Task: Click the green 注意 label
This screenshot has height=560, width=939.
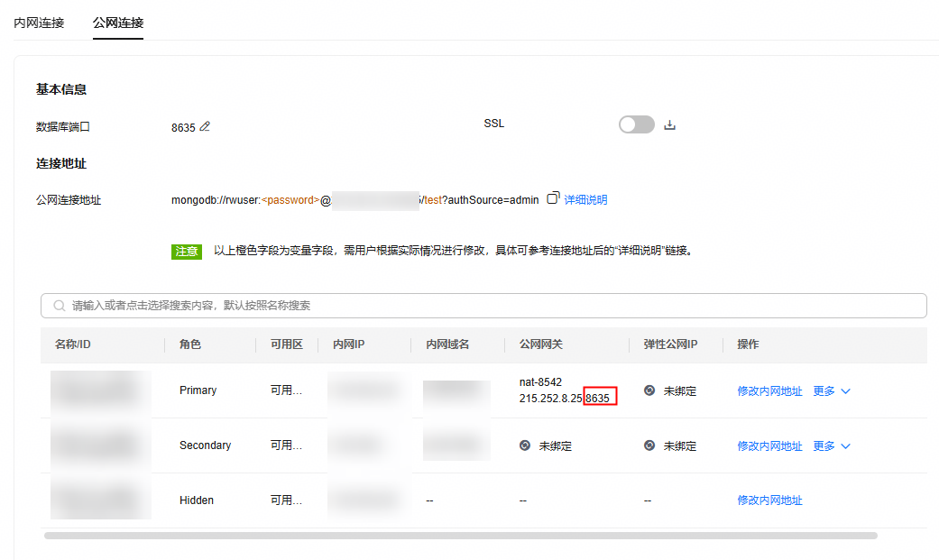Action: point(186,252)
